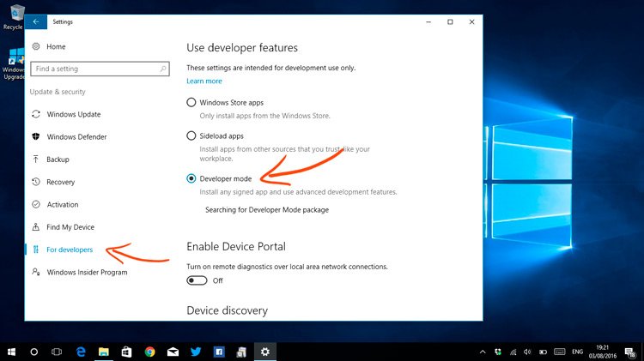The image size is (644, 361).
Task: Open the Windows Insider Program page
Action: tap(86, 273)
